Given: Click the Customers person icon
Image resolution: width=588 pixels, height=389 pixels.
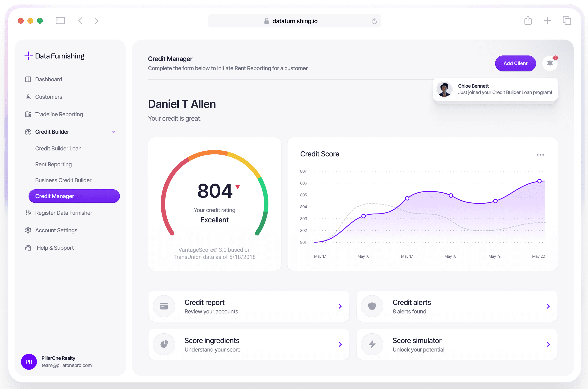Looking at the screenshot, I should [x=28, y=97].
